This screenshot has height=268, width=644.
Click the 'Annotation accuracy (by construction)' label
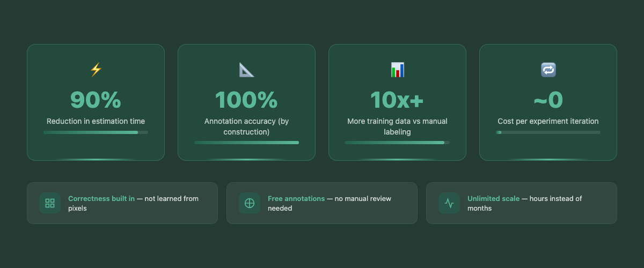(246, 126)
